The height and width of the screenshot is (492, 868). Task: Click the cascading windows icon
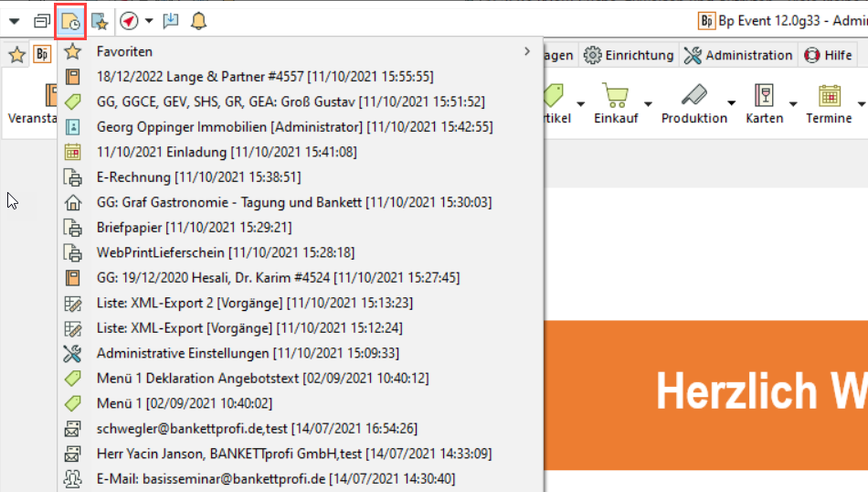tap(42, 20)
